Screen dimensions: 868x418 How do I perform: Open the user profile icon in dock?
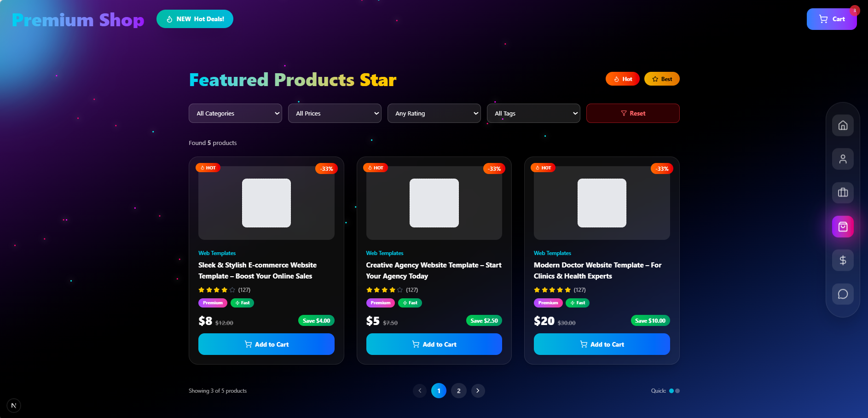[843, 159]
